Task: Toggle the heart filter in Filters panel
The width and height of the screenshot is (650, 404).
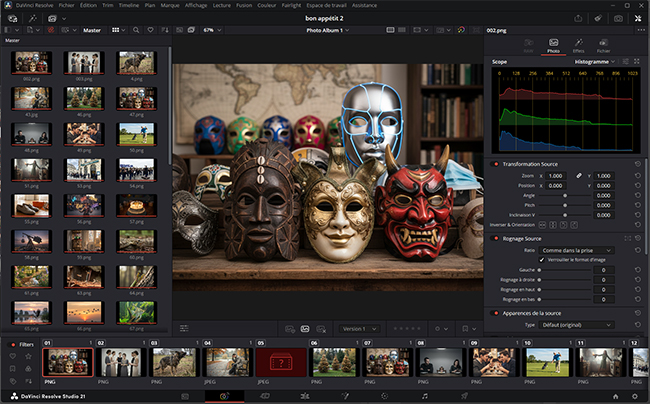Action: pyautogui.click(x=13, y=356)
